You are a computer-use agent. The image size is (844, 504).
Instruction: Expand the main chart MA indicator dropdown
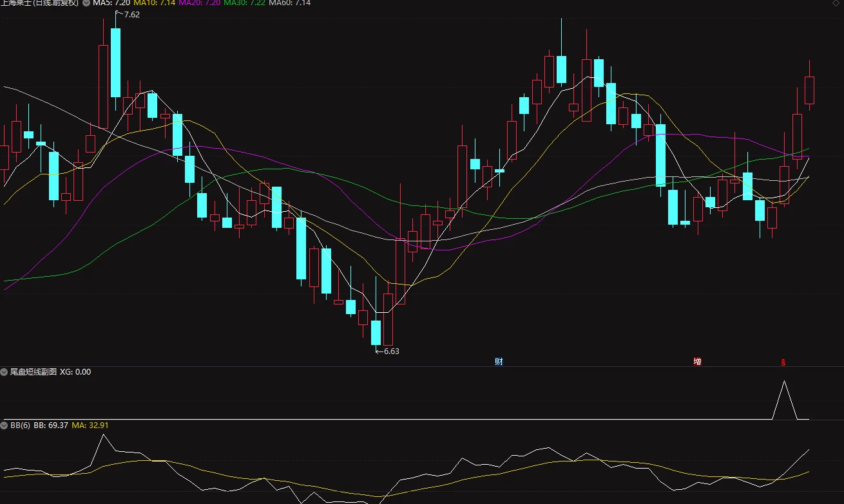(86, 3)
